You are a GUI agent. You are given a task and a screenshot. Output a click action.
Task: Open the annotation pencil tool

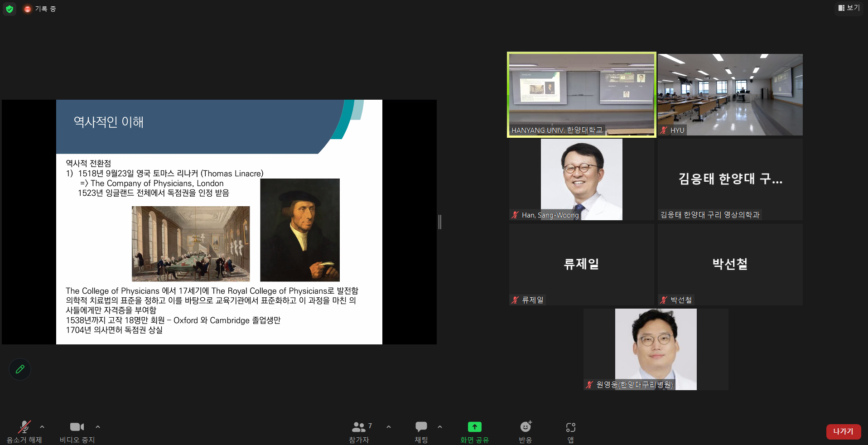(x=20, y=369)
